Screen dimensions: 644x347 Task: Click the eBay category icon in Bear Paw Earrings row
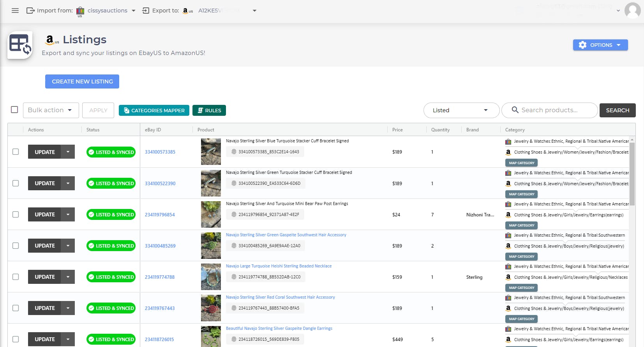[x=508, y=204]
